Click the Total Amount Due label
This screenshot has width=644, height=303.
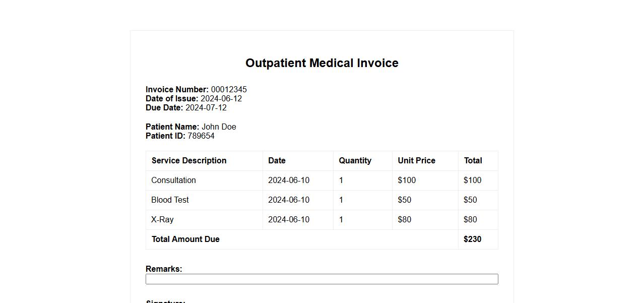coord(185,239)
